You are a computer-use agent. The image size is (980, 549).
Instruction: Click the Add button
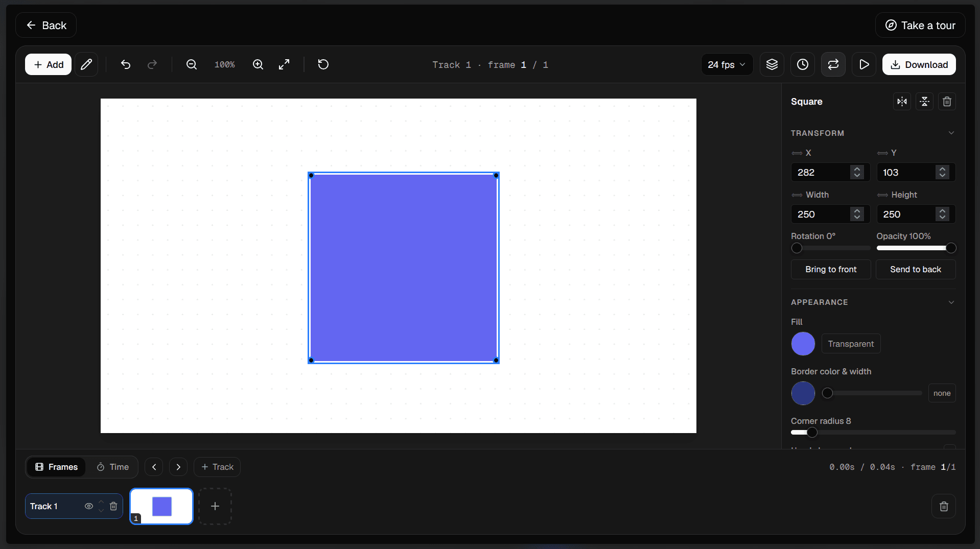(49, 64)
